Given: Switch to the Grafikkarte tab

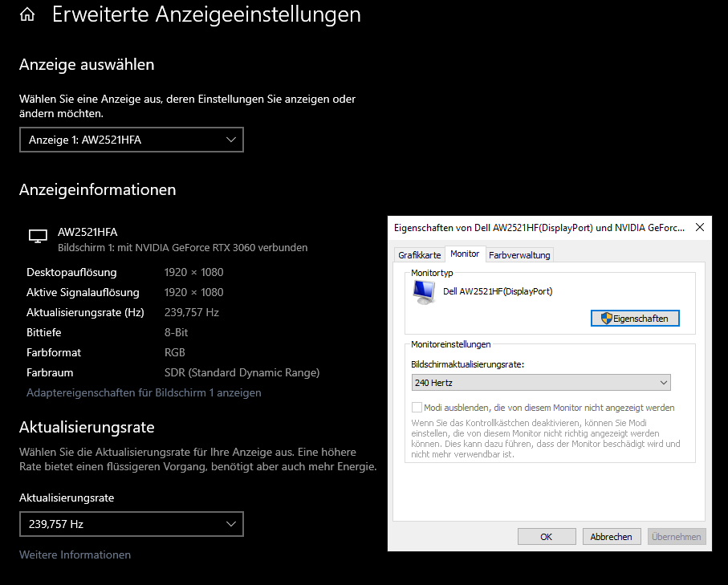Looking at the screenshot, I should [x=419, y=254].
